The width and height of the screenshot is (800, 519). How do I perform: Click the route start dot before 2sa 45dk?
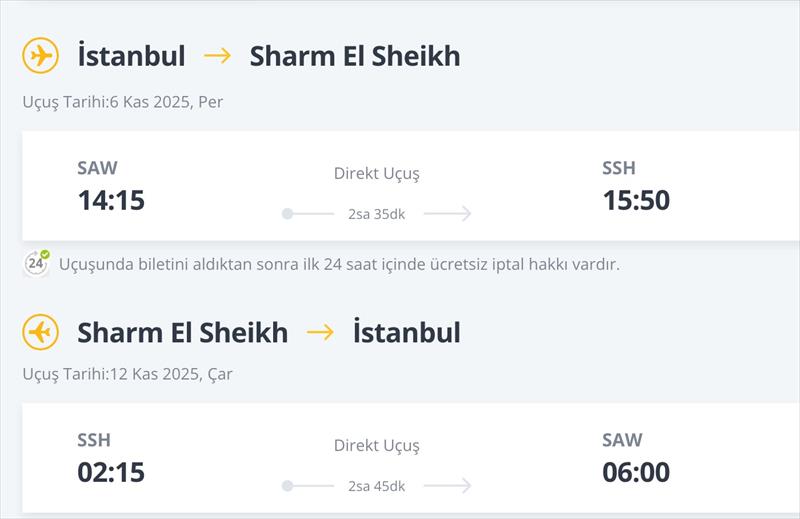pyautogui.click(x=288, y=485)
